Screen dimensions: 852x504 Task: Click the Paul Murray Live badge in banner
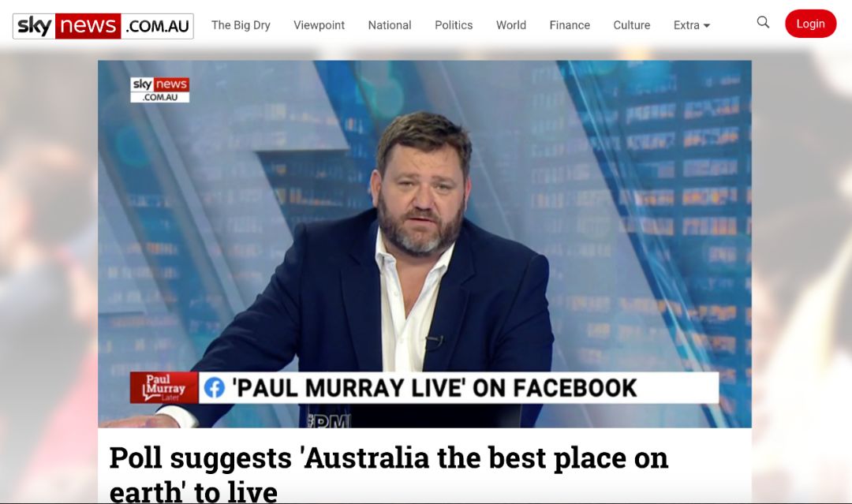click(x=164, y=387)
